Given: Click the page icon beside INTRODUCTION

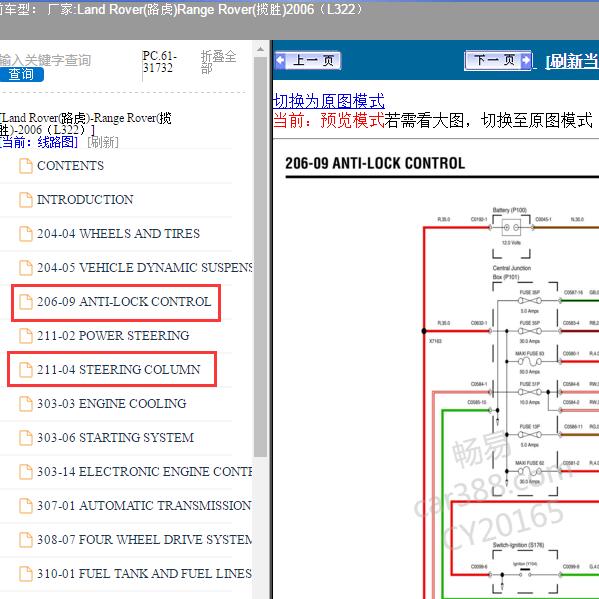Looking at the screenshot, I should 26,200.
